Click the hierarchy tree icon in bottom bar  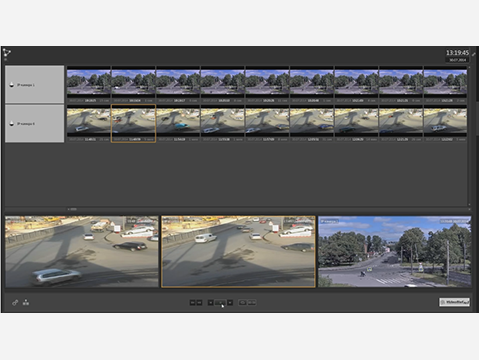tap(26, 302)
